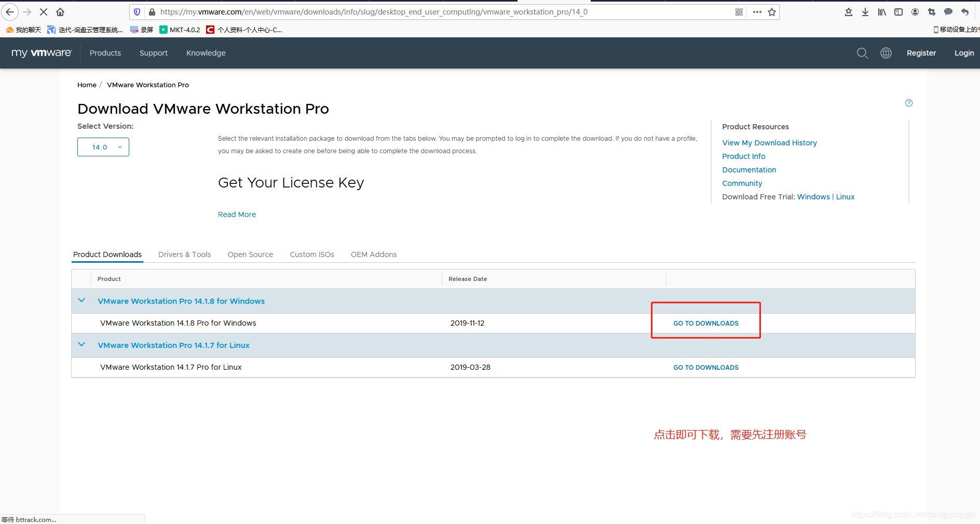Stop page loading with the X button
Screen dimensions: 980x524
pyautogui.click(x=44, y=11)
